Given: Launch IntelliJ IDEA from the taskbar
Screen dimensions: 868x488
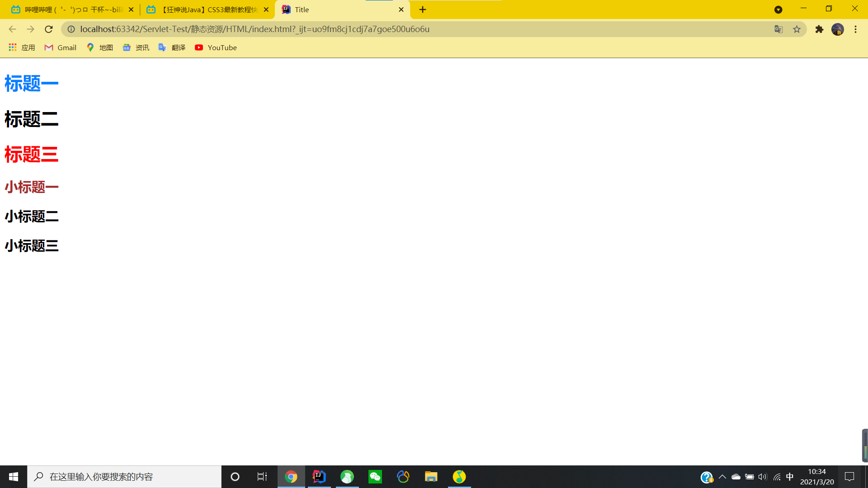Looking at the screenshot, I should (319, 476).
